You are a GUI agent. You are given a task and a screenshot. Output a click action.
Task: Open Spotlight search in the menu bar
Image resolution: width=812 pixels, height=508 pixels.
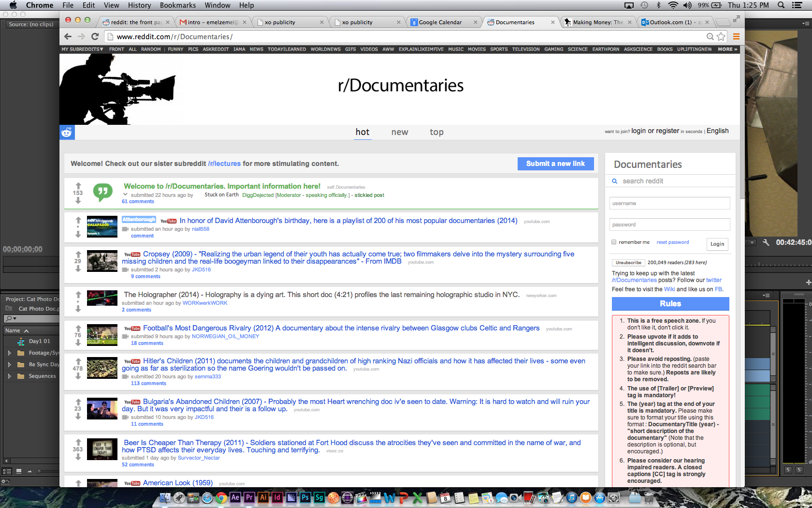click(781, 5)
